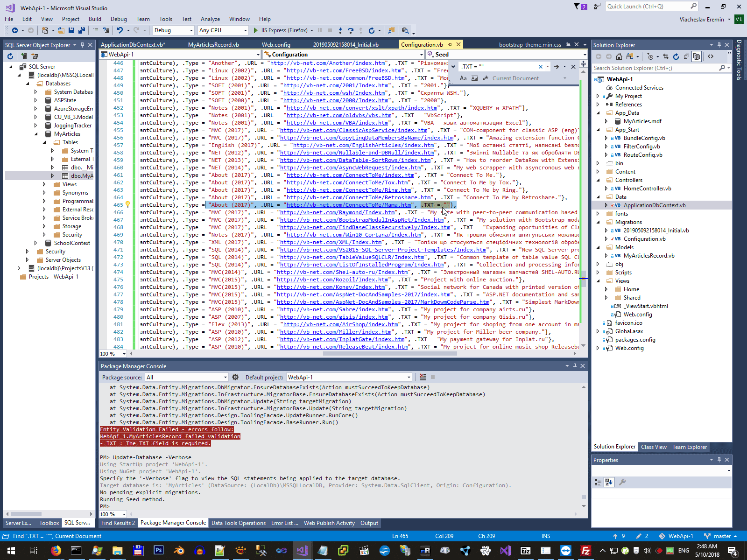747x560 pixels.
Task: Open the Default project dropdown
Action: tap(349, 377)
